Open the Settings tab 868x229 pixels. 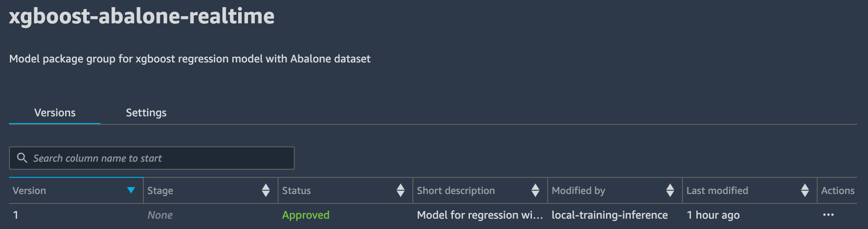point(146,113)
